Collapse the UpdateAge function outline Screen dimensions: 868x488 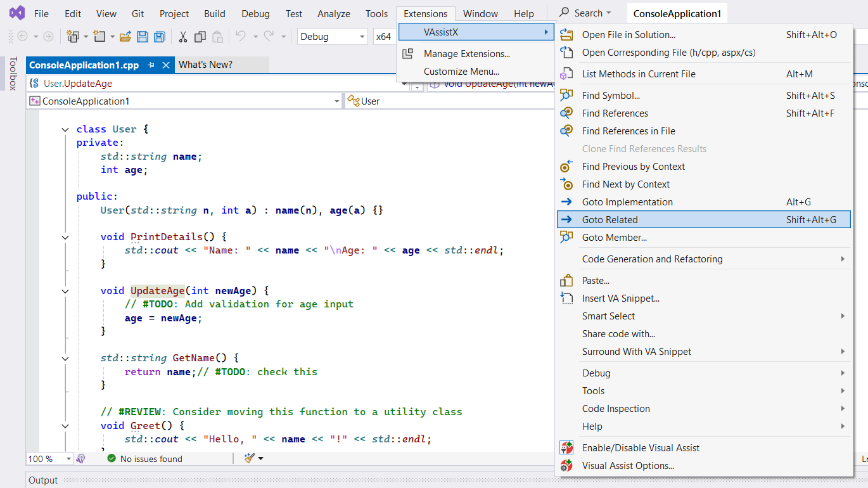(65, 291)
